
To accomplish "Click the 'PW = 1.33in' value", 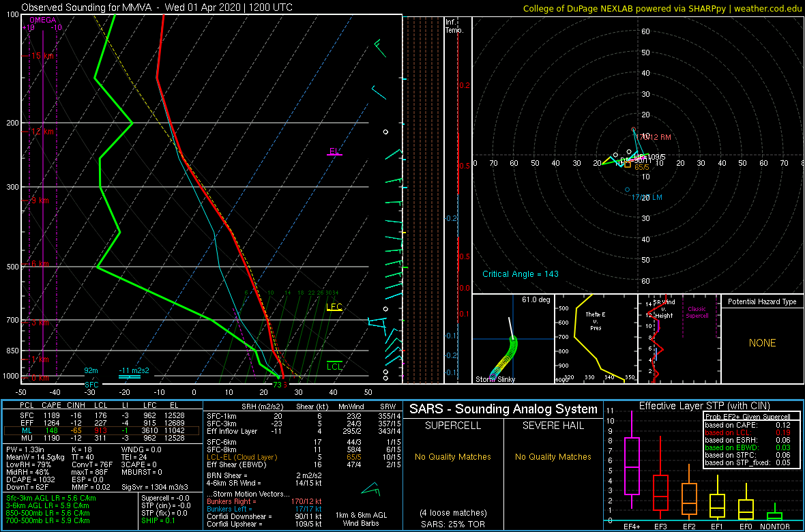I will tap(25, 450).
